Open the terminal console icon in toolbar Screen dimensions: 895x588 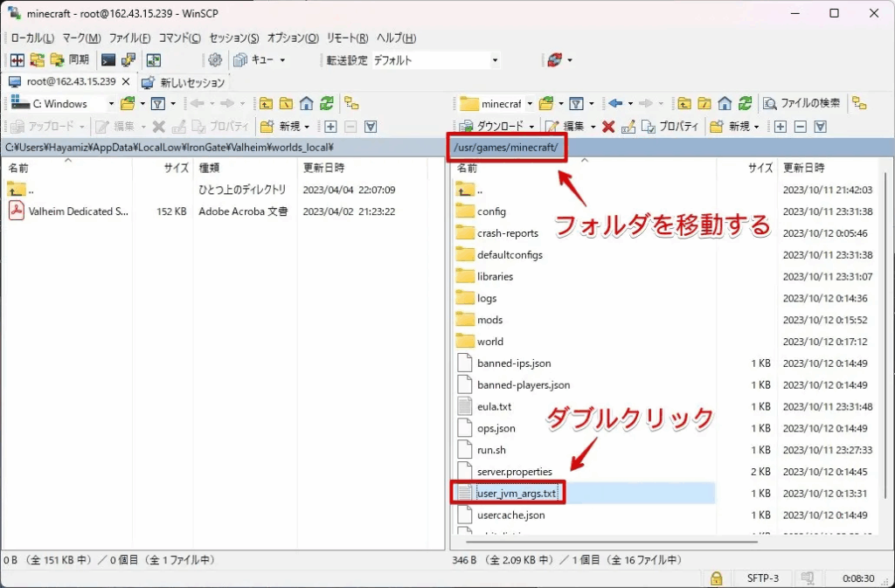(108, 60)
